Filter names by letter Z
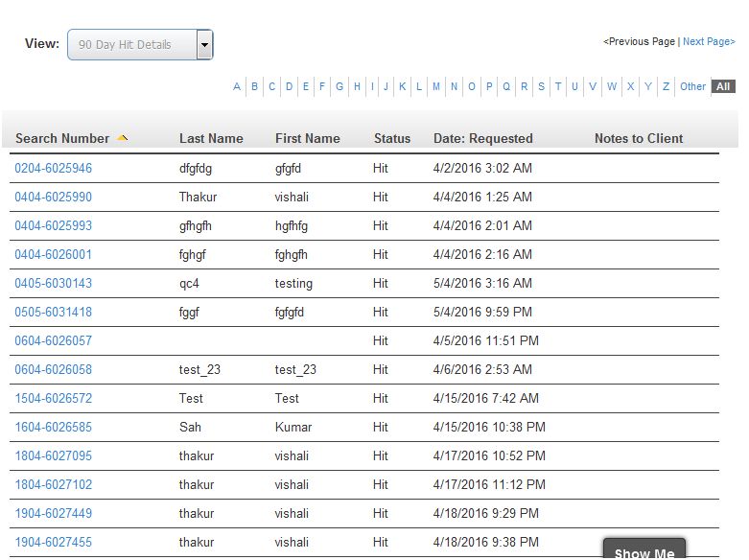This screenshot has height=560, width=749. [x=666, y=86]
